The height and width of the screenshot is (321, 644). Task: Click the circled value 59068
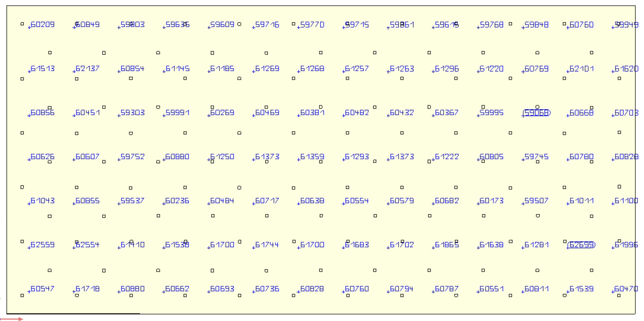coord(537,113)
